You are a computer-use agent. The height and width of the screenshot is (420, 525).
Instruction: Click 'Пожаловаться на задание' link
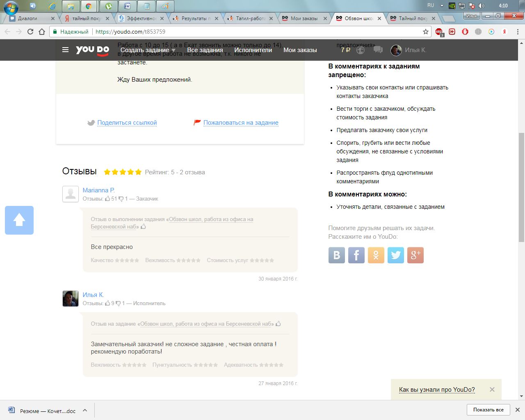tap(241, 123)
